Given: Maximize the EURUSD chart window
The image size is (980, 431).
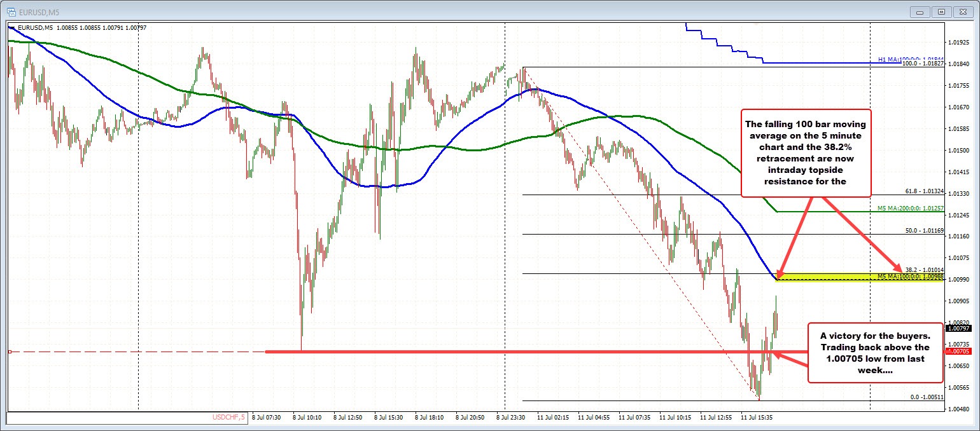Looking at the screenshot, I should (x=943, y=11).
